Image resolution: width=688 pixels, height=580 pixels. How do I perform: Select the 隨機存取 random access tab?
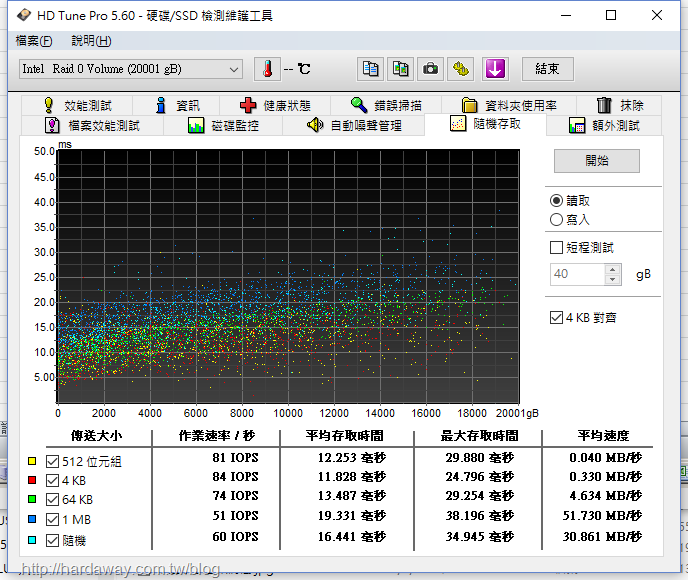coord(485,124)
